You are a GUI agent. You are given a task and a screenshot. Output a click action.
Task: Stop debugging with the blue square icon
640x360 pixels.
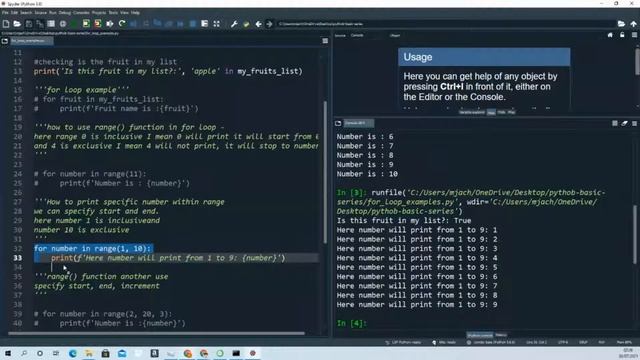tap(193, 24)
